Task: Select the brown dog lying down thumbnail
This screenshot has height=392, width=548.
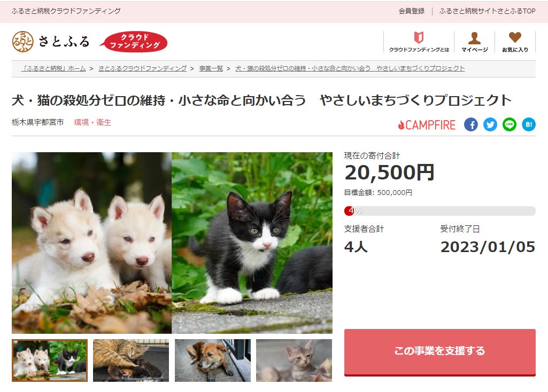Action: pos(212,360)
